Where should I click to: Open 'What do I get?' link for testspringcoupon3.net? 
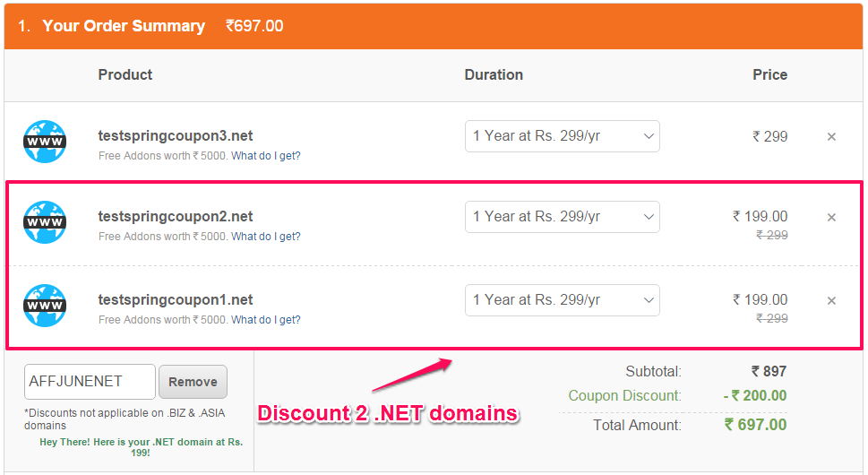coord(266,156)
